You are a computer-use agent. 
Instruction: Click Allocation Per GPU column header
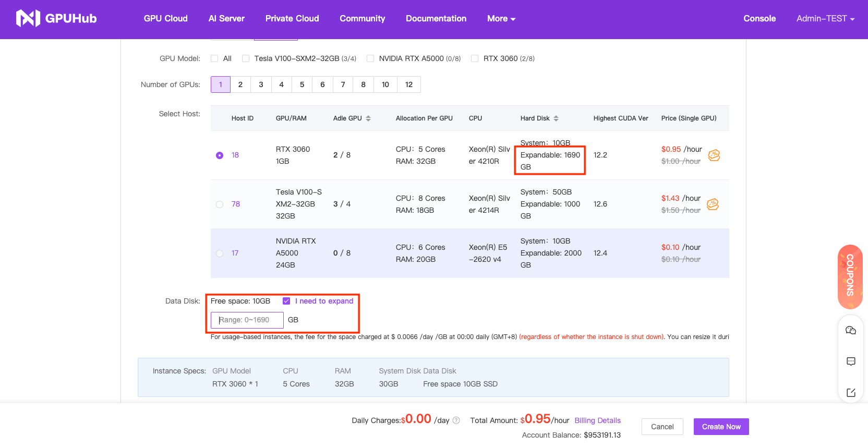(x=424, y=118)
